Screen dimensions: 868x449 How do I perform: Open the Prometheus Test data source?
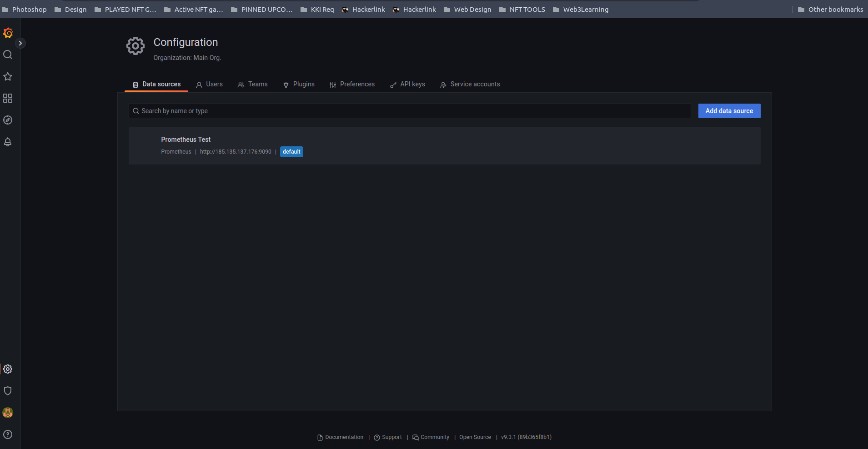[186, 140]
